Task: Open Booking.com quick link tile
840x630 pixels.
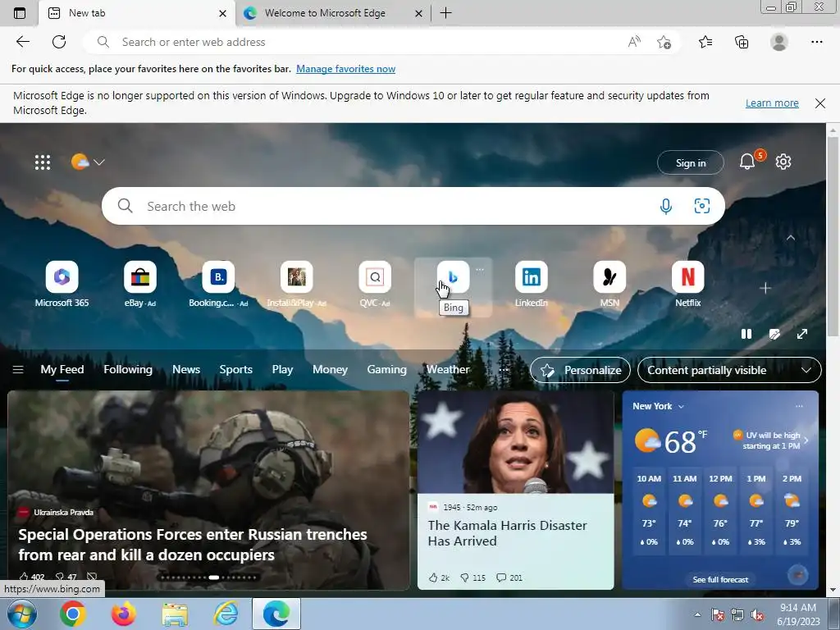Action: coord(218,285)
